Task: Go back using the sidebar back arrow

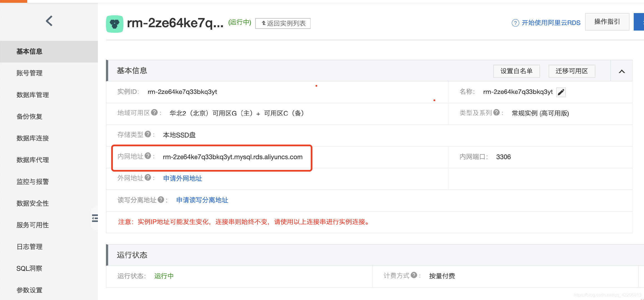Action: pyautogui.click(x=49, y=21)
